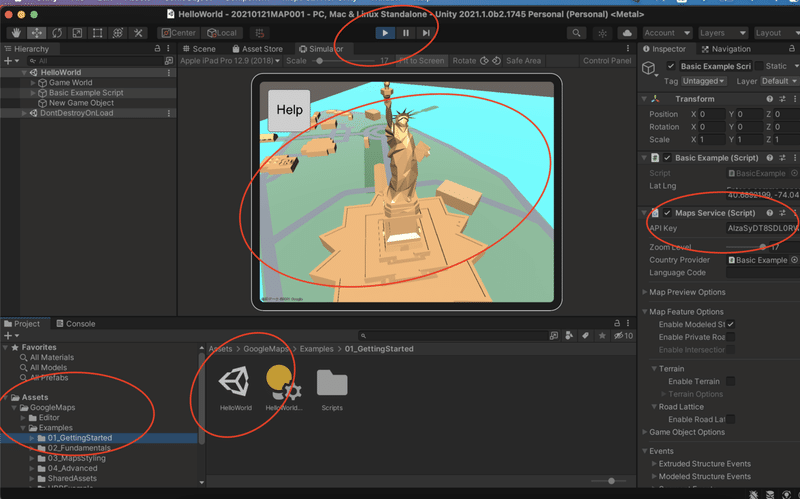Select the Scale tool

point(77,33)
